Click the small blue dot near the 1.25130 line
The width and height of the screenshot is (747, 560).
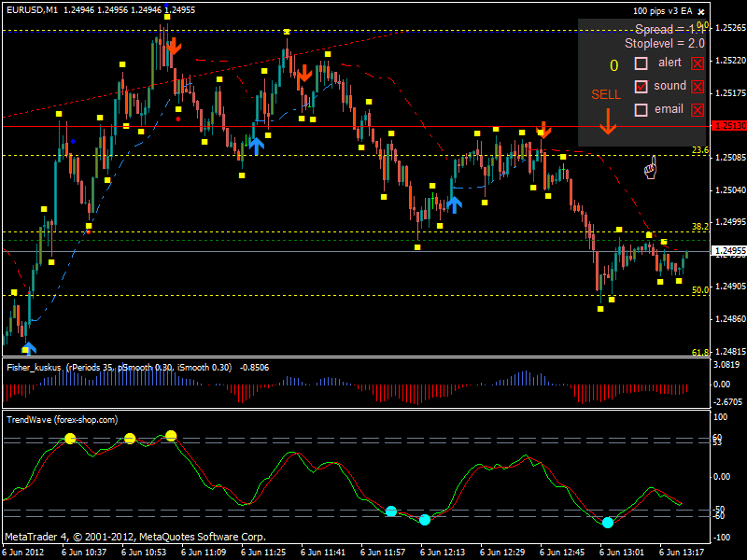(73, 142)
